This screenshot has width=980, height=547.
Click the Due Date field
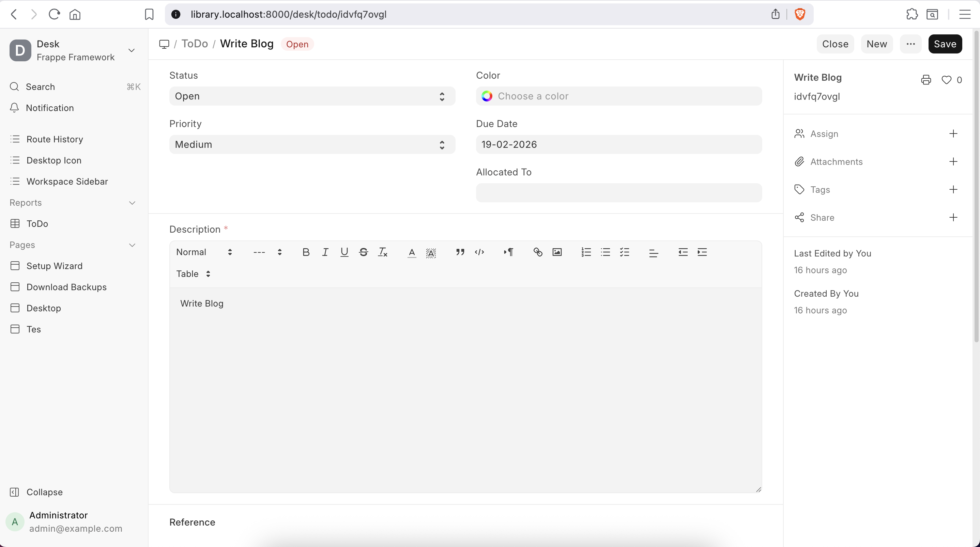point(618,144)
